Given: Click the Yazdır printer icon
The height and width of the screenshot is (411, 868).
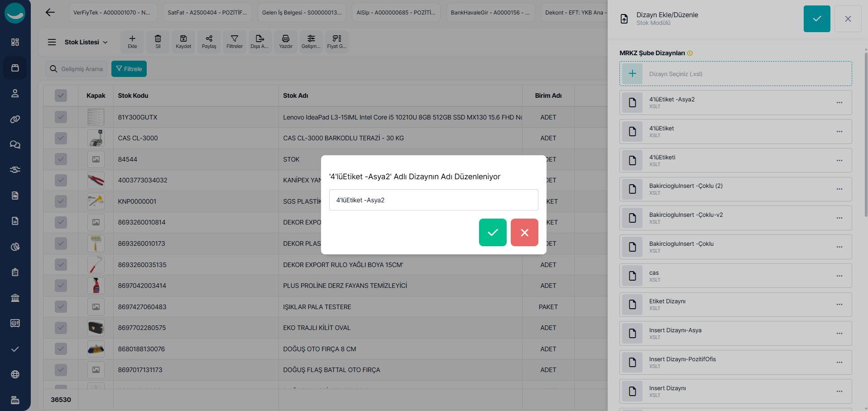Looking at the screenshot, I should (x=286, y=42).
